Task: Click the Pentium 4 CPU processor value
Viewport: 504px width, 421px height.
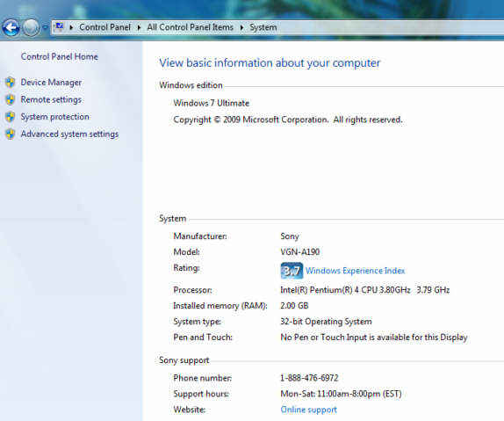Action: [x=364, y=290]
